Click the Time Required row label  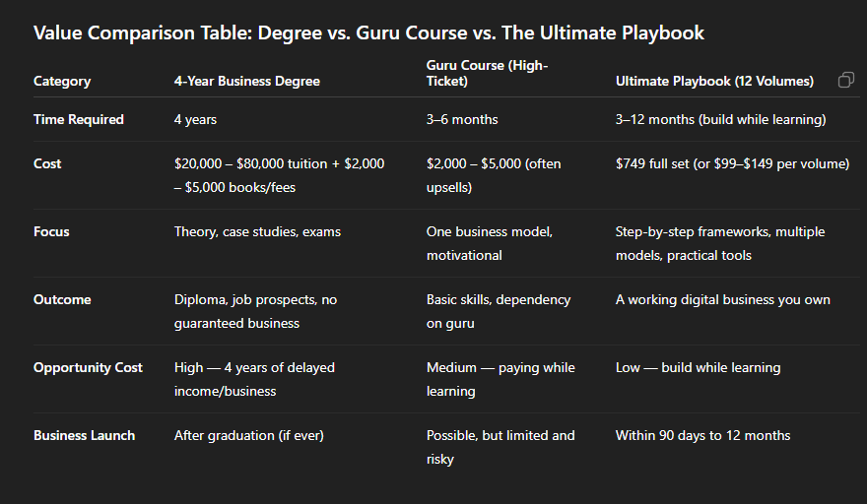point(79,120)
